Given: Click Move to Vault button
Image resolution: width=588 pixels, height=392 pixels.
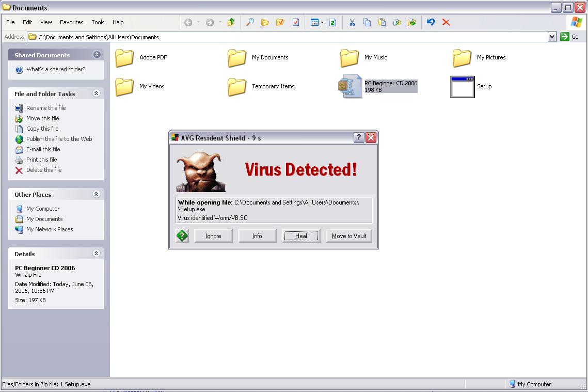Looking at the screenshot, I should click(349, 236).
